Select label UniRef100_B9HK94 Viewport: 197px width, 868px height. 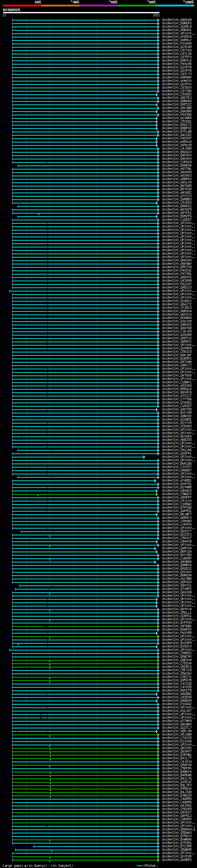[177, 165]
